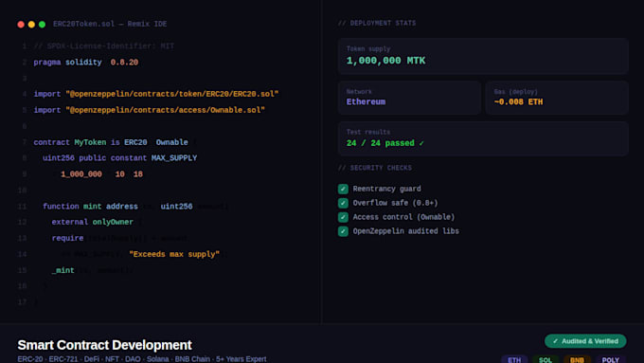This screenshot has height=363, width=644.
Task: Toggle the Access control (Ownable) checkbox
Action: click(x=343, y=217)
